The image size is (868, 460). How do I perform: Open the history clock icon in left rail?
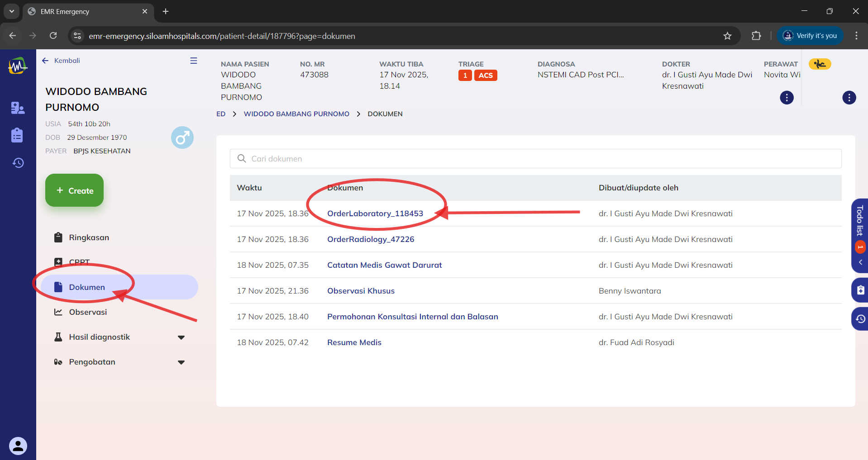[x=18, y=163]
